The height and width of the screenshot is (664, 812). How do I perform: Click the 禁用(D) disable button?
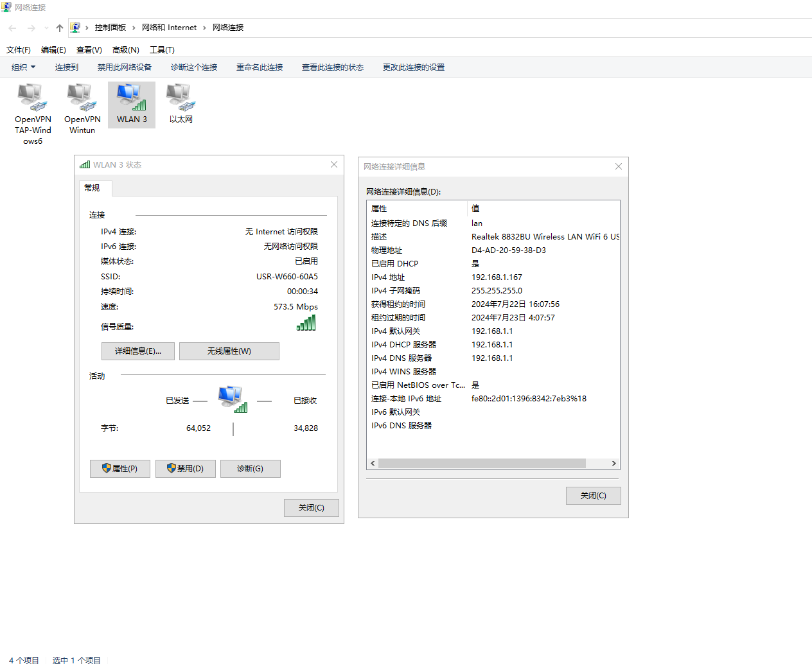pyautogui.click(x=186, y=469)
